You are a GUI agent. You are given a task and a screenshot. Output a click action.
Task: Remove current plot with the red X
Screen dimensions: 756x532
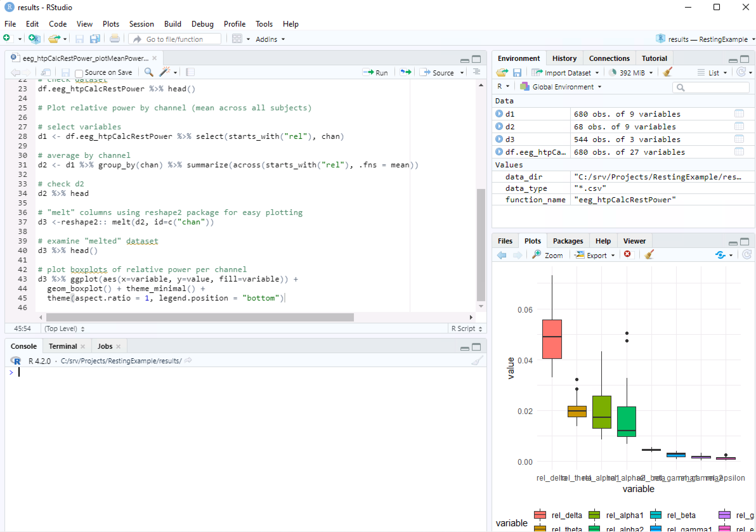tap(627, 254)
